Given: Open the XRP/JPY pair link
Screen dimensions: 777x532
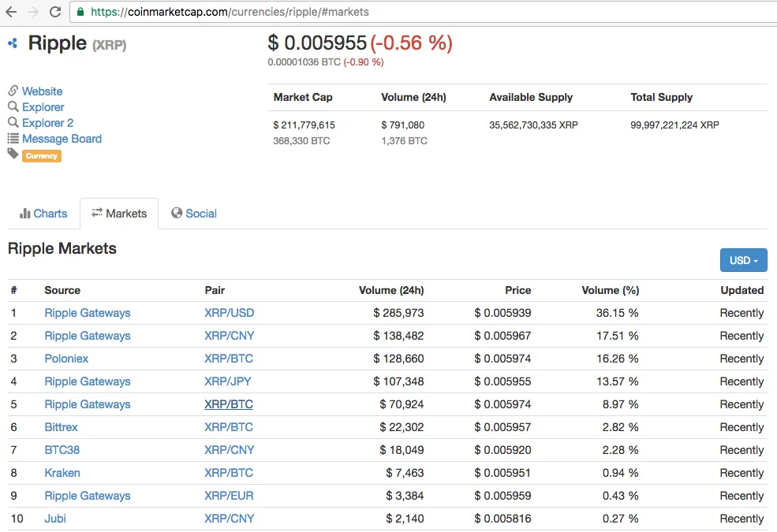Looking at the screenshot, I should 228,381.
